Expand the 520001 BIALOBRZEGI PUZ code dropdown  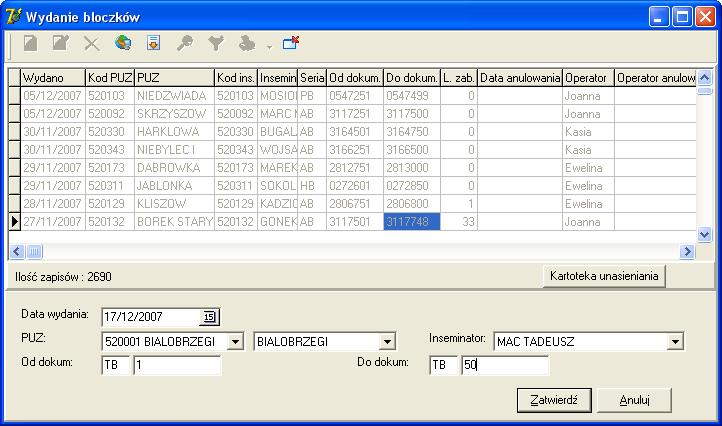[x=235, y=342]
